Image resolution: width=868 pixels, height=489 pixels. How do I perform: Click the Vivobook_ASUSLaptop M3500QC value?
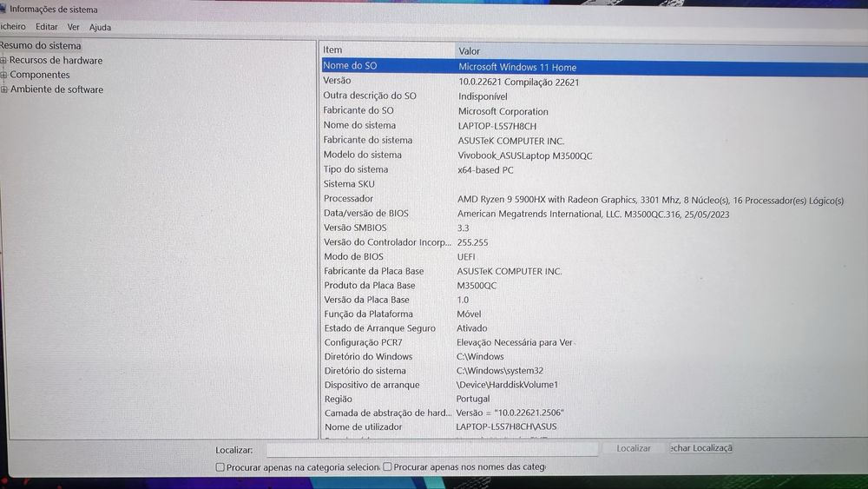tap(525, 155)
